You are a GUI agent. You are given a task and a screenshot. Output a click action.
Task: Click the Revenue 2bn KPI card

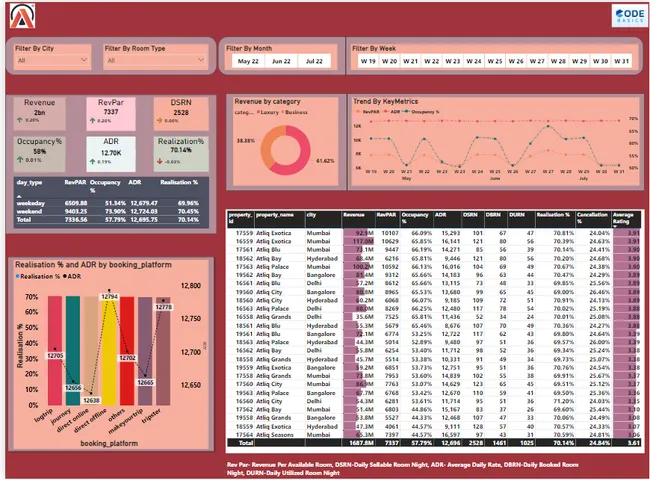point(39,113)
